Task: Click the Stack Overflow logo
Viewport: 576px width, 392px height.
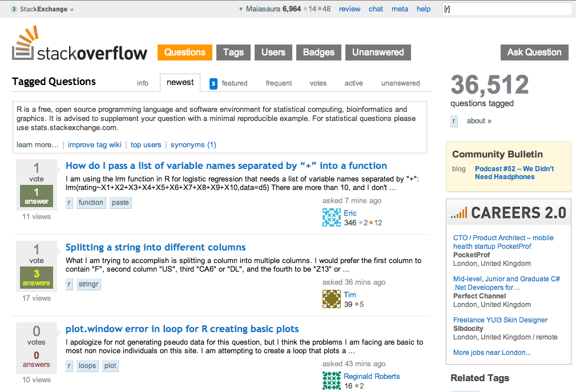Action: tap(79, 45)
